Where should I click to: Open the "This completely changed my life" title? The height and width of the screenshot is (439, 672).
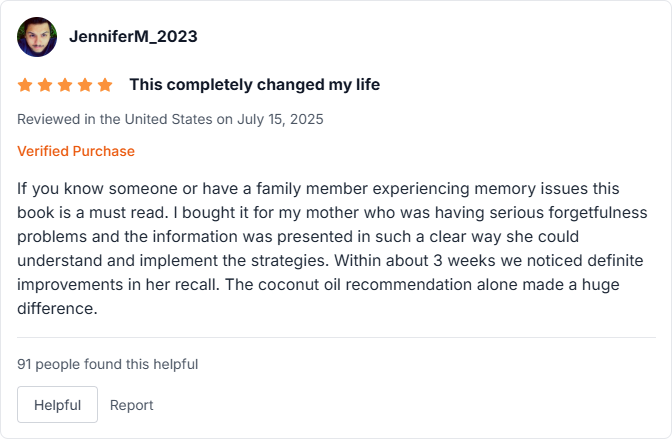tap(254, 85)
